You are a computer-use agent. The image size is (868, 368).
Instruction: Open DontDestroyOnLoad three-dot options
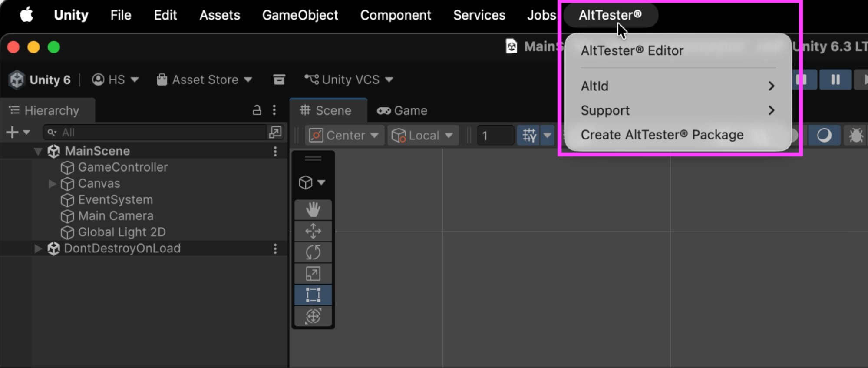275,249
